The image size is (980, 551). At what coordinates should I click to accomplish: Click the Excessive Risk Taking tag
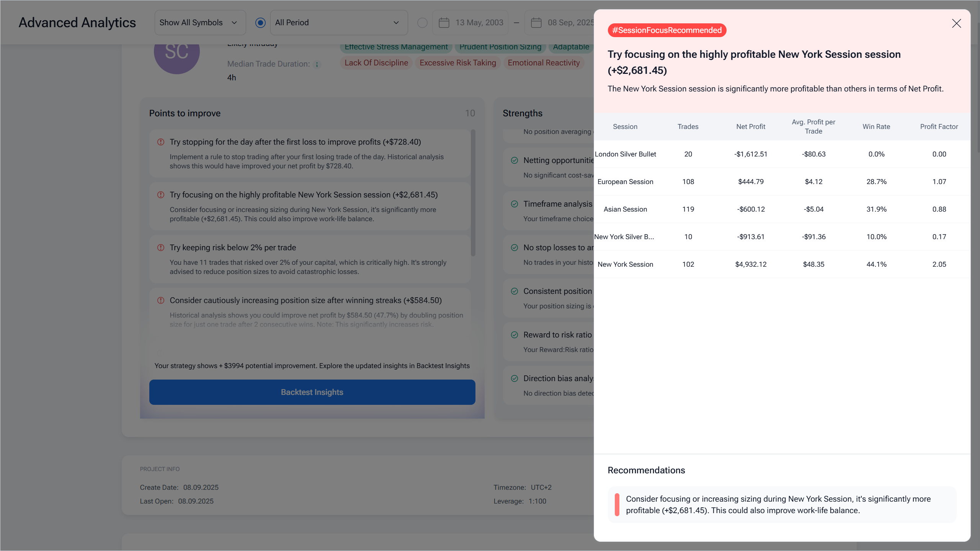point(457,63)
